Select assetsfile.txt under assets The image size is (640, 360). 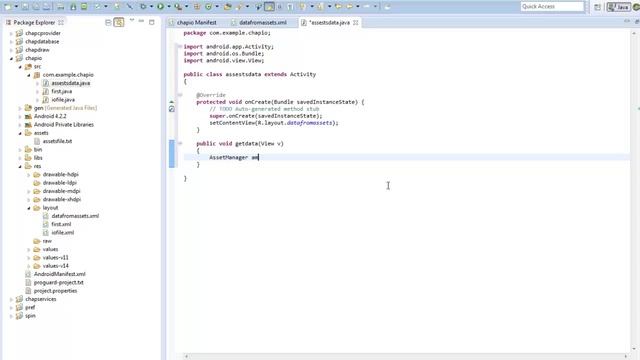click(57, 141)
